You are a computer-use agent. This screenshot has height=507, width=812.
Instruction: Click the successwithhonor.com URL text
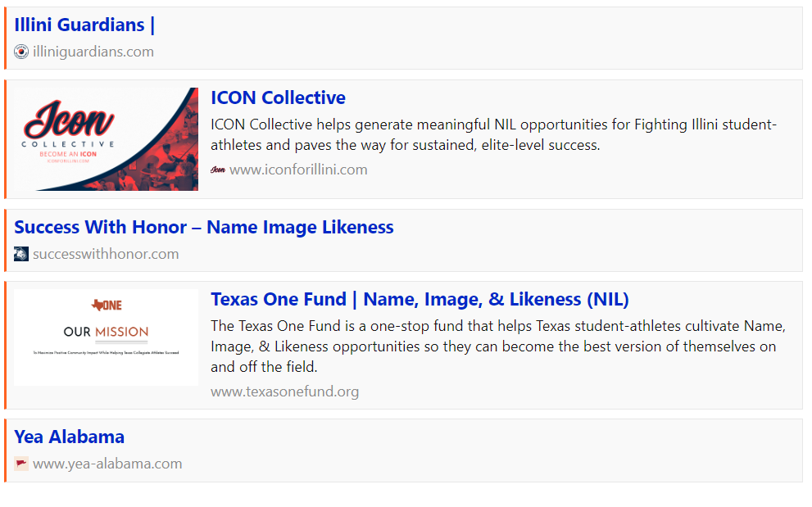coord(106,254)
